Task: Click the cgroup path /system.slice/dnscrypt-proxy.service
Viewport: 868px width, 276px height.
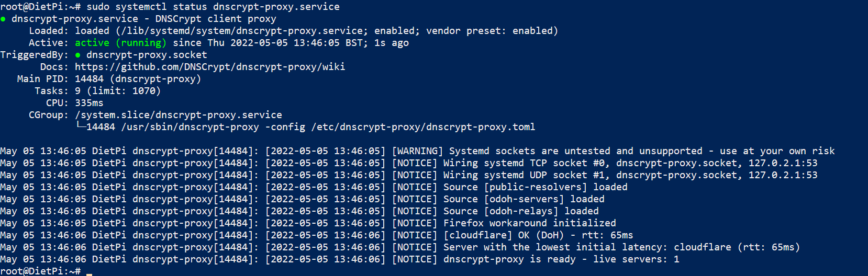Action: click(179, 115)
